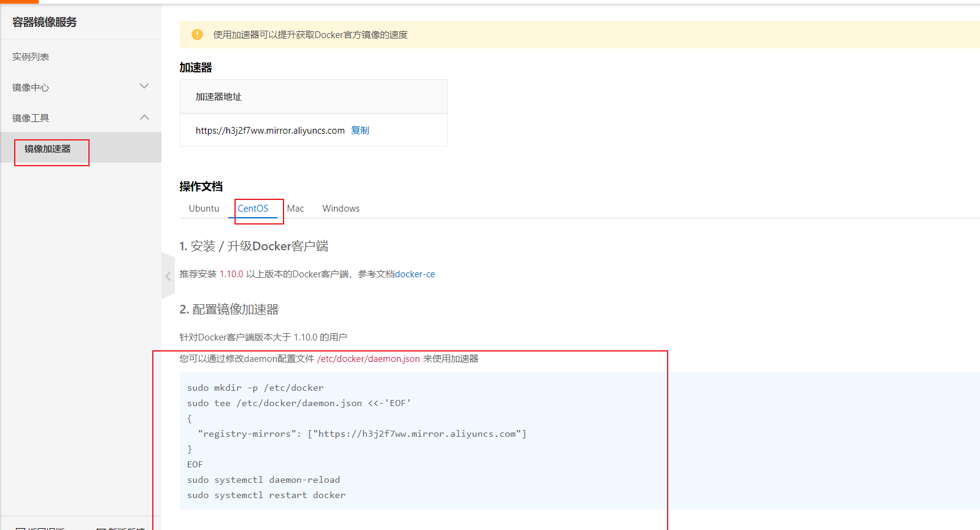Click the orange warning info icon
This screenshot has width=980, height=530.
(197, 34)
